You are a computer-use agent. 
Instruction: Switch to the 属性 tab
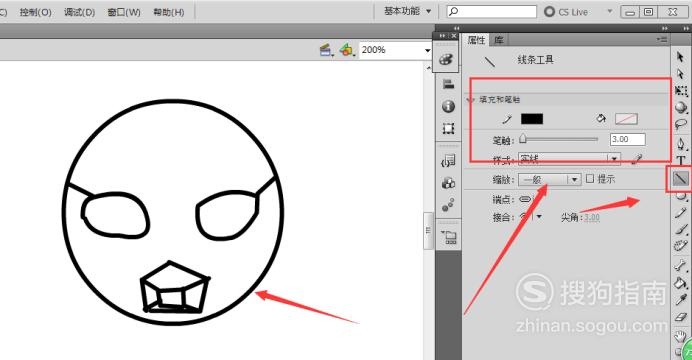pos(476,40)
